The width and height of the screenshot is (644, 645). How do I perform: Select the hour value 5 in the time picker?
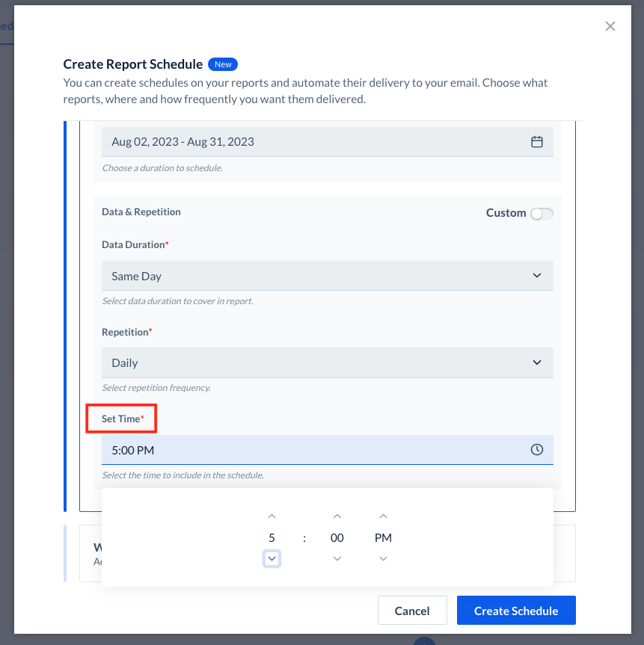[272, 537]
